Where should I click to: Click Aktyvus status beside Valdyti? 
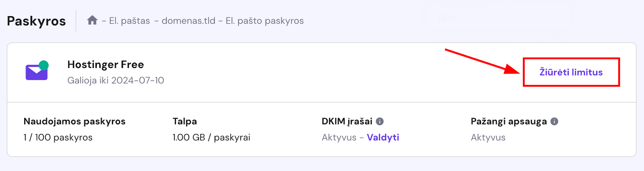point(339,137)
